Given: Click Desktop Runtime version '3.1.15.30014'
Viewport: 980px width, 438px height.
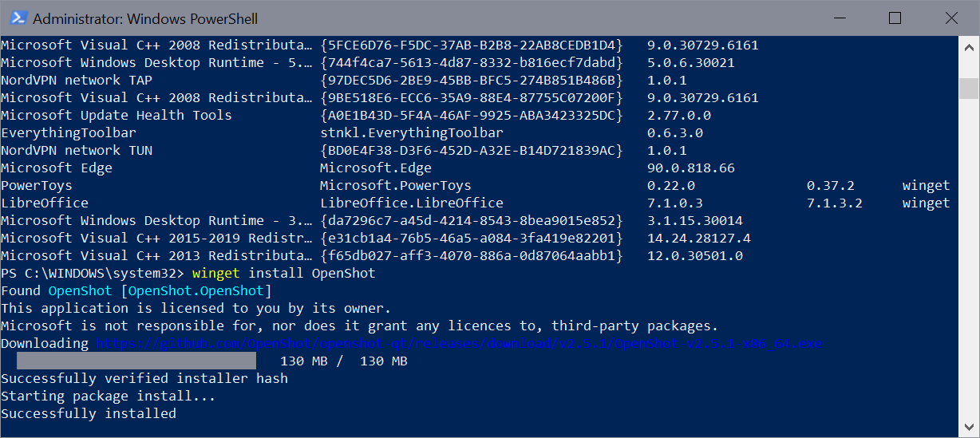Looking at the screenshot, I should 695,221.
